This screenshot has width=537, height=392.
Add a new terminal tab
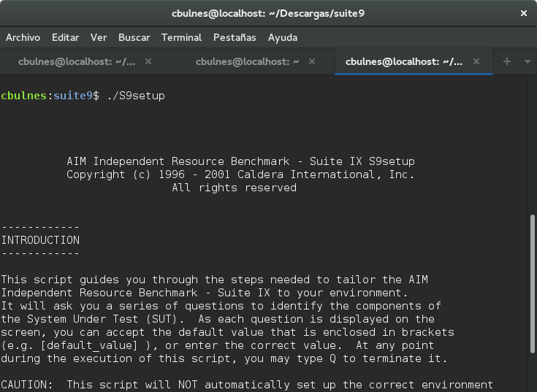pos(507,61)
